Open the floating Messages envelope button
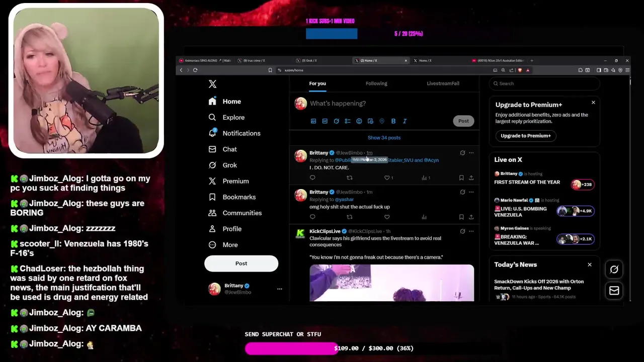 614,291
